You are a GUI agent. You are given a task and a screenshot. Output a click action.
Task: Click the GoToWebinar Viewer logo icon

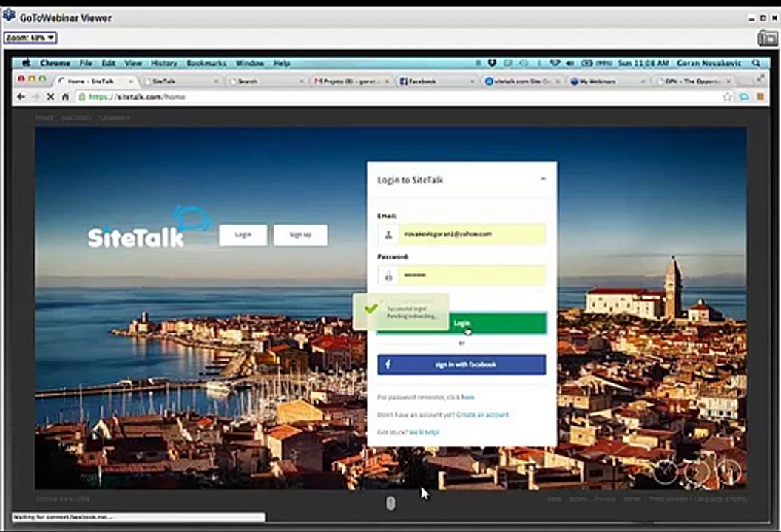point(9,16)
